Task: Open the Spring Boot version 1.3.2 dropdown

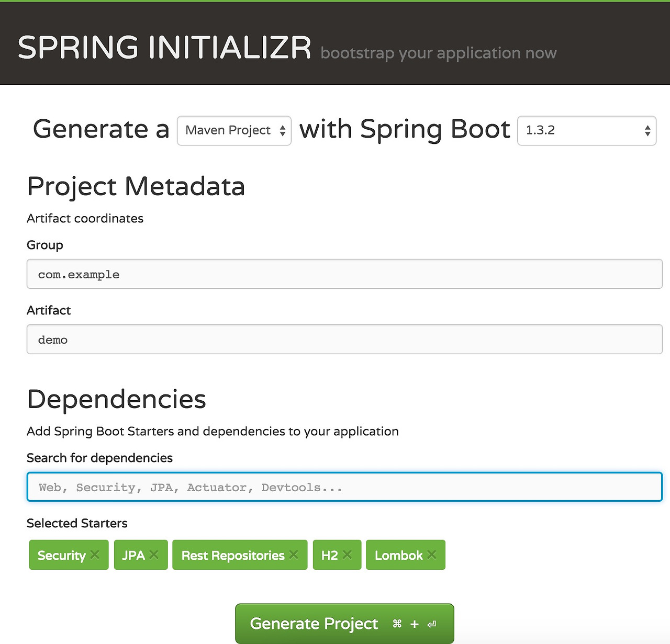Action: 586,131
